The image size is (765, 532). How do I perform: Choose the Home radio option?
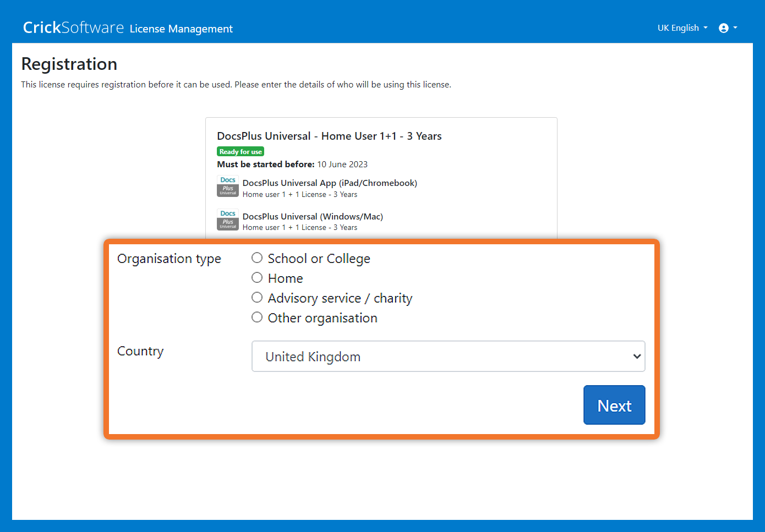pos(257,278)
